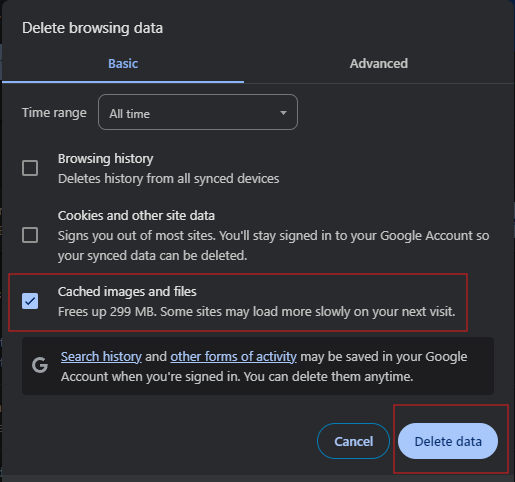Image resolution: width=515 pixels, height=482 pixels.
Task: Select the Basic tab
Action: click(123, 64)
